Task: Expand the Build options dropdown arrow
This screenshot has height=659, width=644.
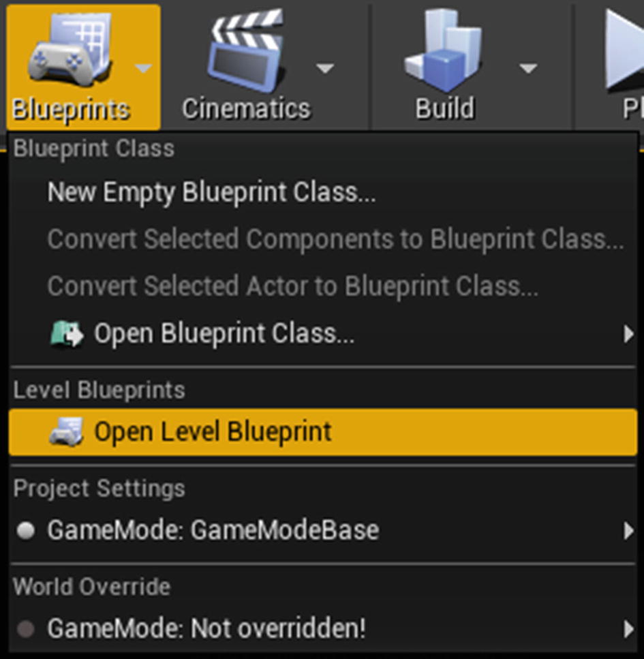Action: (x=528, y=68)
